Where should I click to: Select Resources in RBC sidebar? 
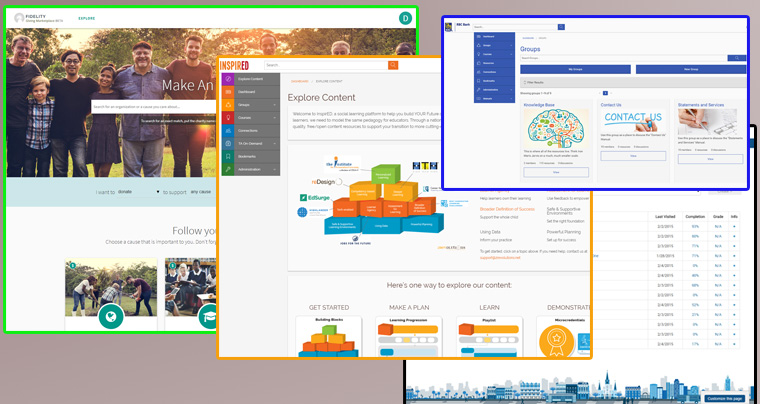click(x=494, y=63)
